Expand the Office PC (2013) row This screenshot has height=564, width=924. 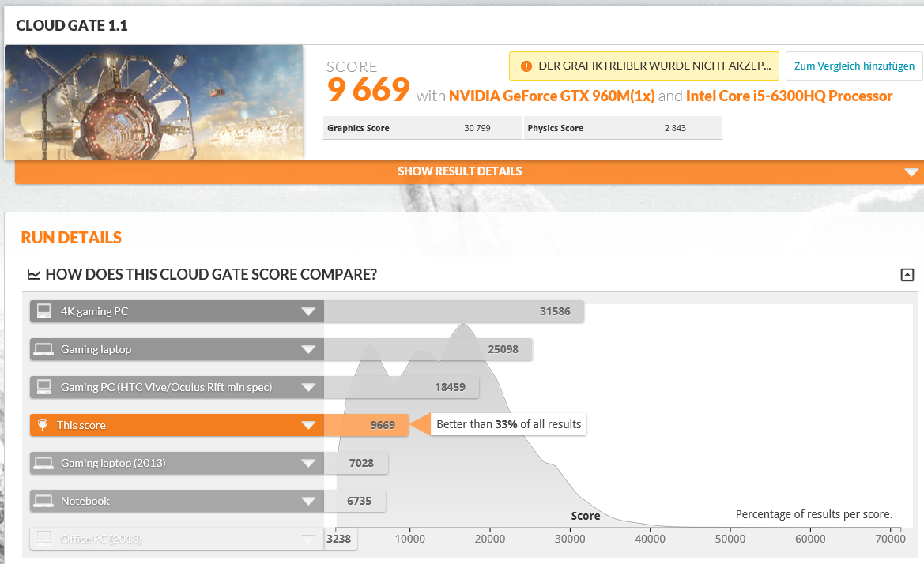pos(308,538)
